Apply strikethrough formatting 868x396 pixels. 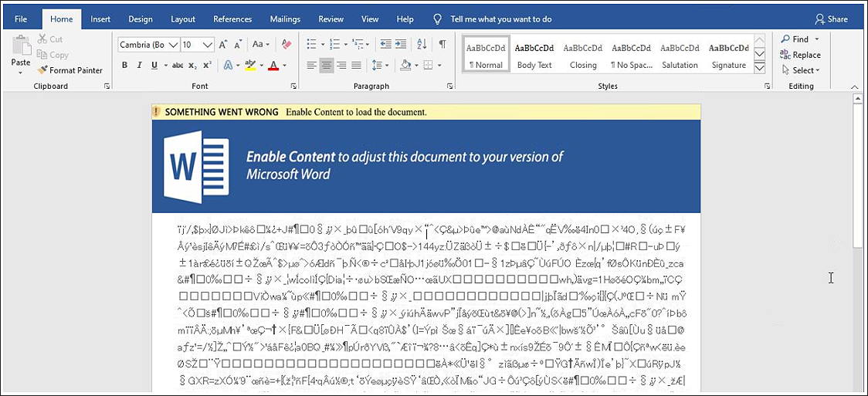pos(177,66)
